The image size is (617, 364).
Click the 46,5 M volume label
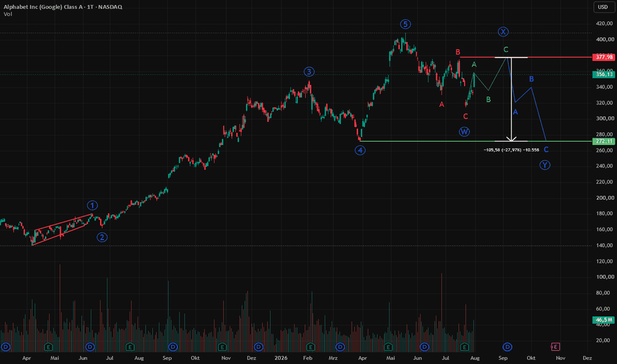[604, 320]
